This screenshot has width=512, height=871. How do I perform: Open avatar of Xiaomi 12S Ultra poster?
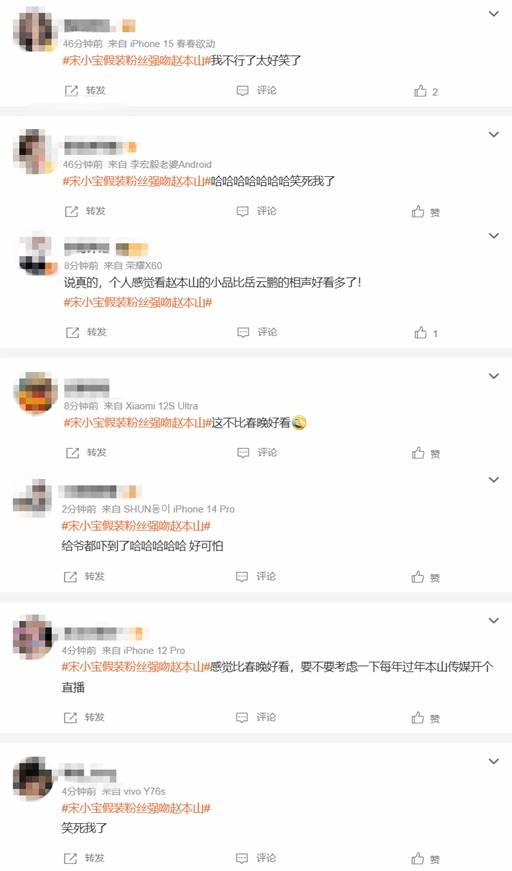[x=35, y=393]
